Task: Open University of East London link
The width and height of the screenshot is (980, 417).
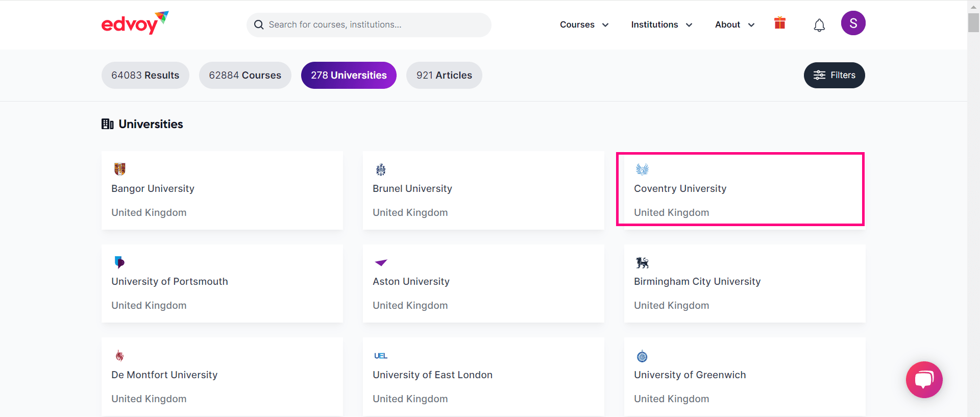Action: [432, 375]
